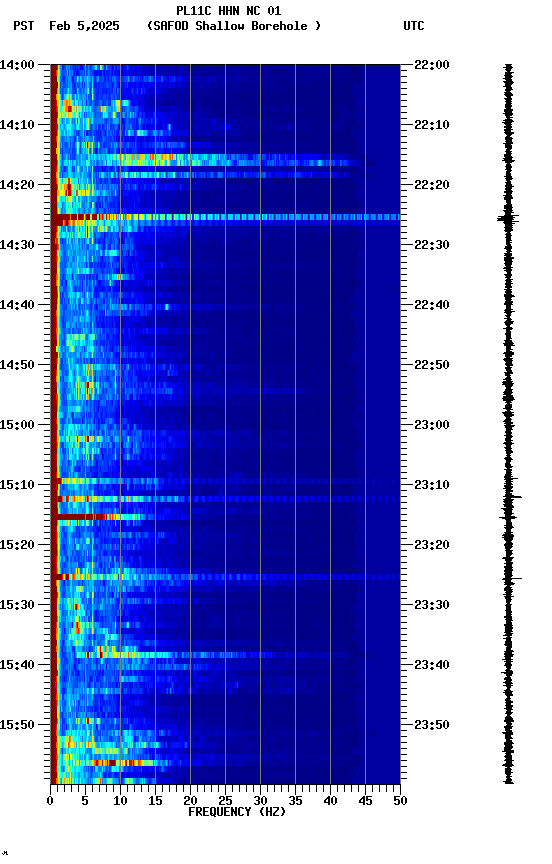Click the 15 Hz frequency tick label
The image size is (552, 864).
point(155,801)
